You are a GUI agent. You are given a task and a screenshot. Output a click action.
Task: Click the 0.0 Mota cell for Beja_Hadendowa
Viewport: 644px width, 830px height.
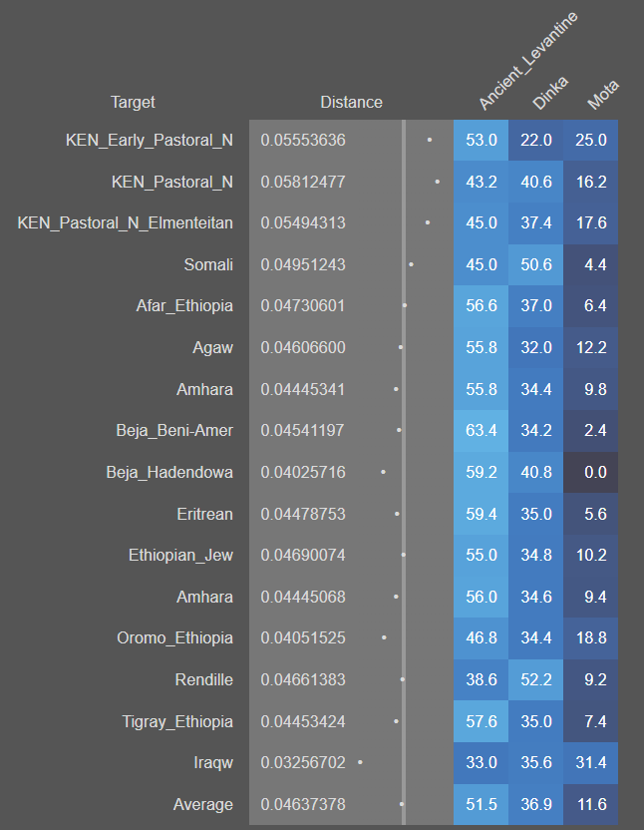click(595, 472)
